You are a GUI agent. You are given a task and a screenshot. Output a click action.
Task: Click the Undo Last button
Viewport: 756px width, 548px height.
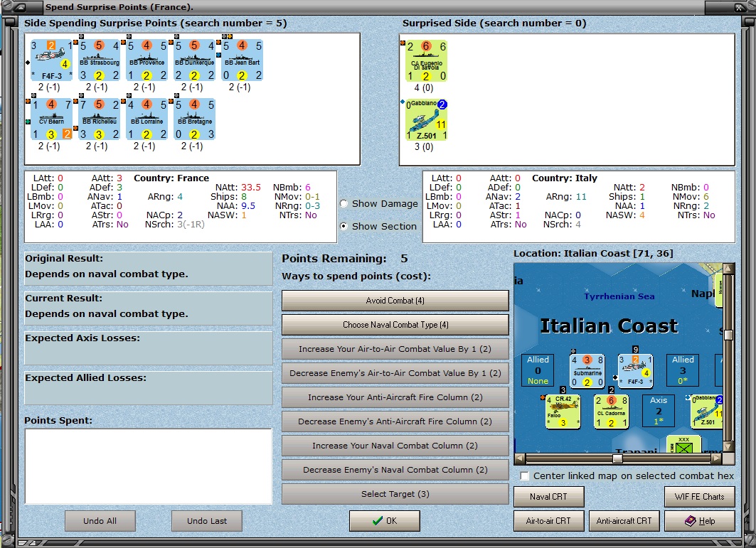tap(207, 521)
